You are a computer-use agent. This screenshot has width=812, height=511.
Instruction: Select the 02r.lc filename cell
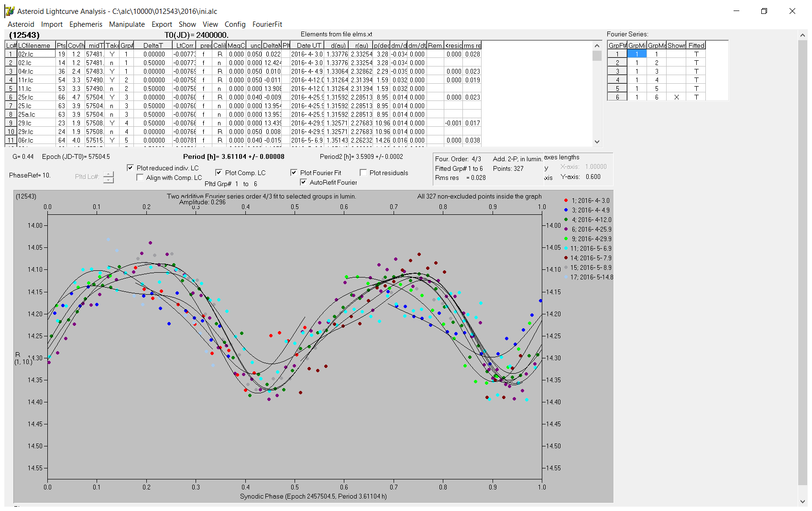(36, 54)
